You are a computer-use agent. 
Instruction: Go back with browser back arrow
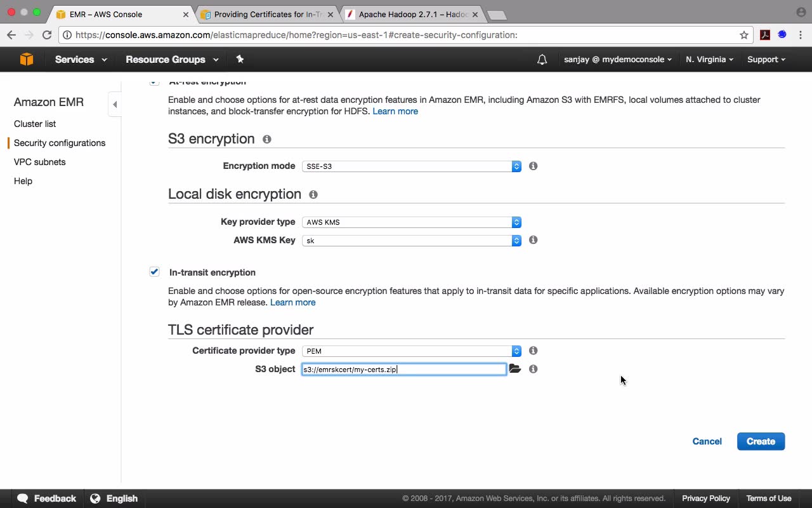(x=11, y=35)
